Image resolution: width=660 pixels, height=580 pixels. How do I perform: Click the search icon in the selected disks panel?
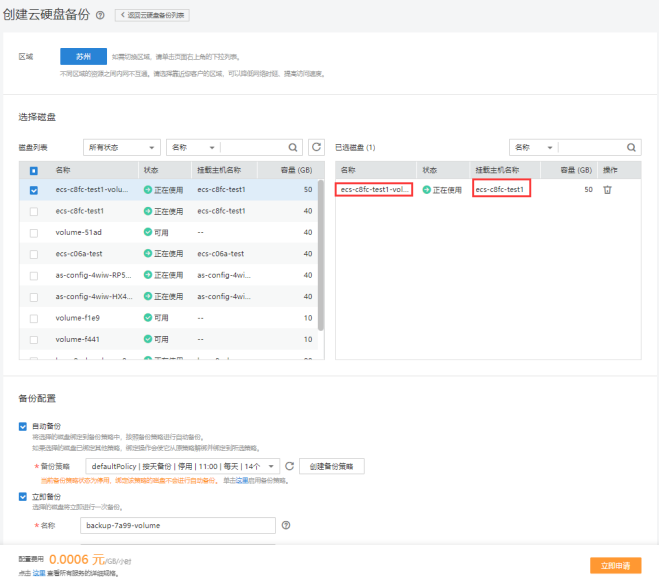point(632,146)
